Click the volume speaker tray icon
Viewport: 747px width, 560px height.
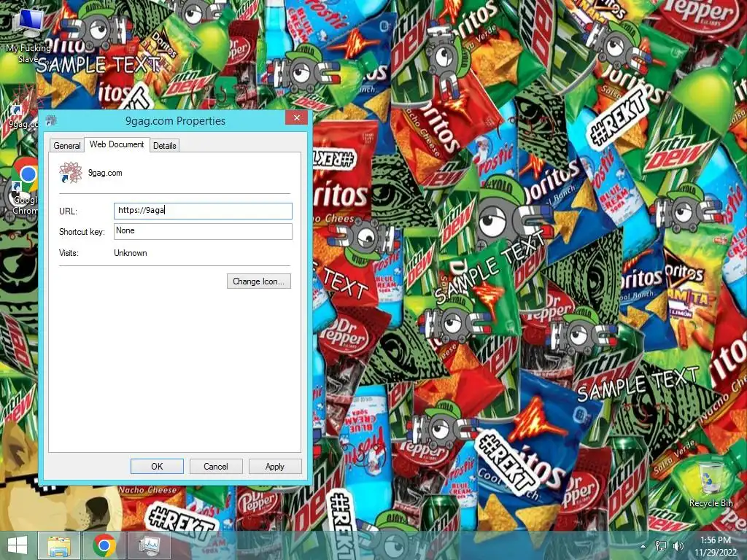[678, 546]
